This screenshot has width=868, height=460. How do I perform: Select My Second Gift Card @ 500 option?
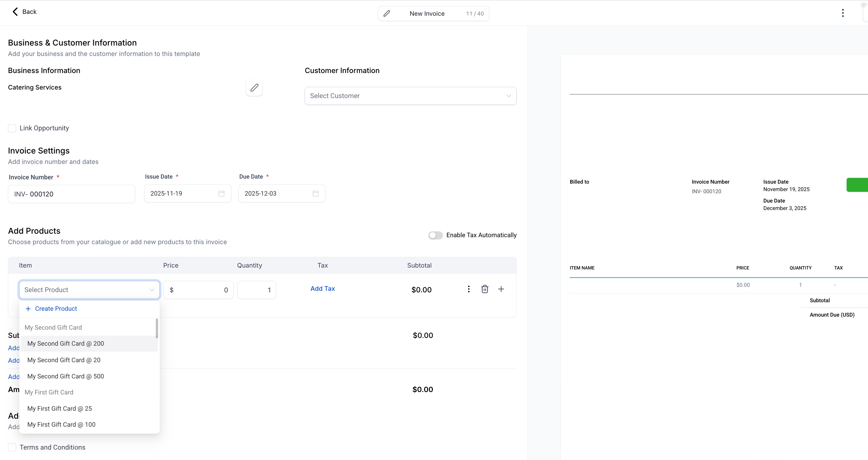point(66,376)
